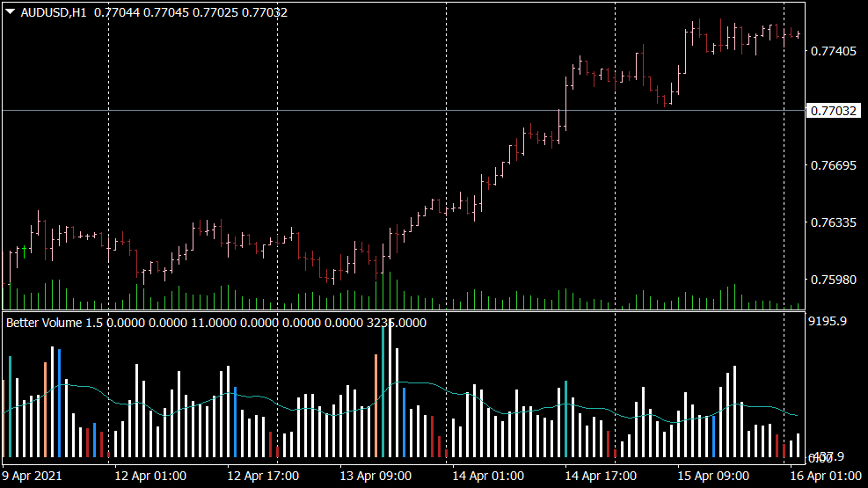Click the 14 Apr 01:00 time label
Image resolution: width=868 pixels, height=488 pixels.
(488, 476)
